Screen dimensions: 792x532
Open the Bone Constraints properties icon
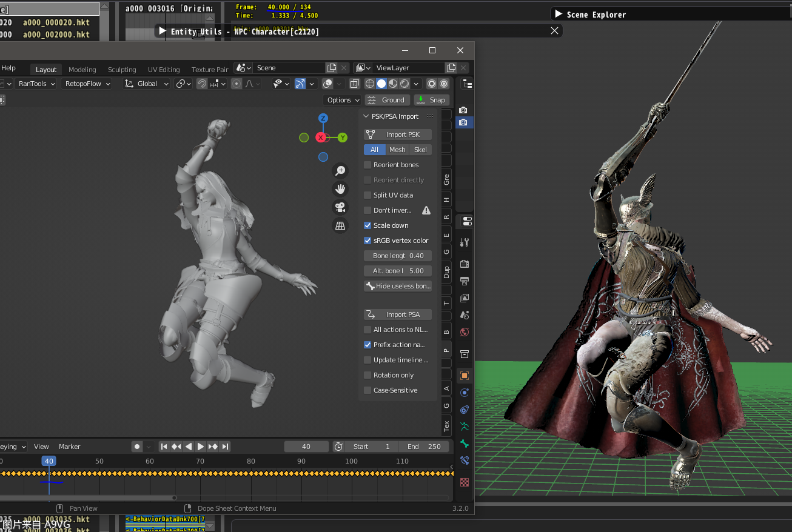465,461
